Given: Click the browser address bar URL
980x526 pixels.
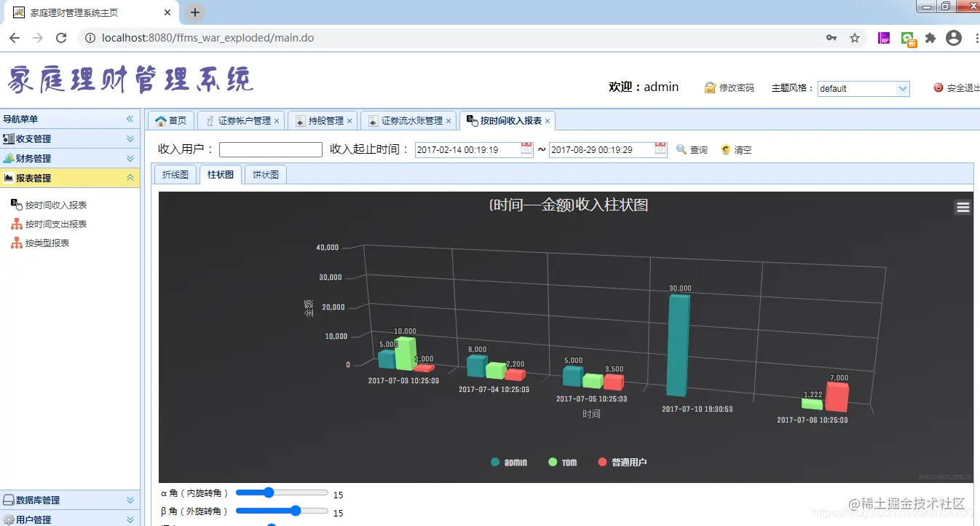Looking at the screenshot, I should tap(208, 38).
